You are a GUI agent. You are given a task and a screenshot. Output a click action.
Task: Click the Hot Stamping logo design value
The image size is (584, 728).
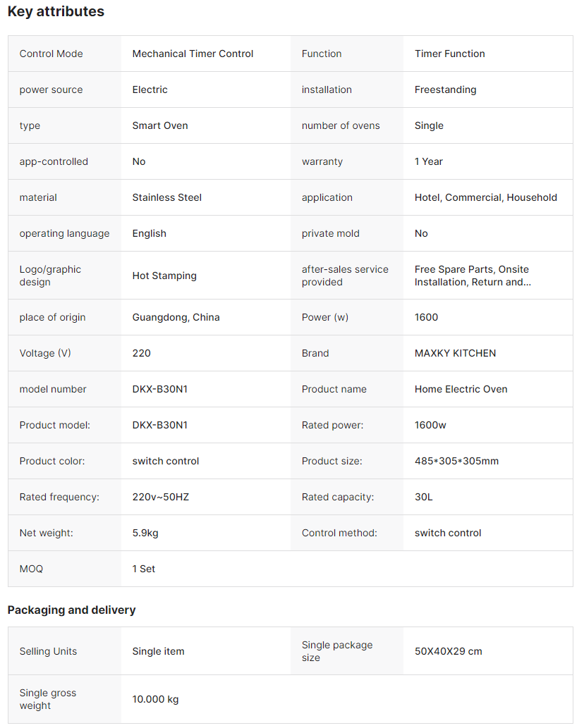pos(164,276)
